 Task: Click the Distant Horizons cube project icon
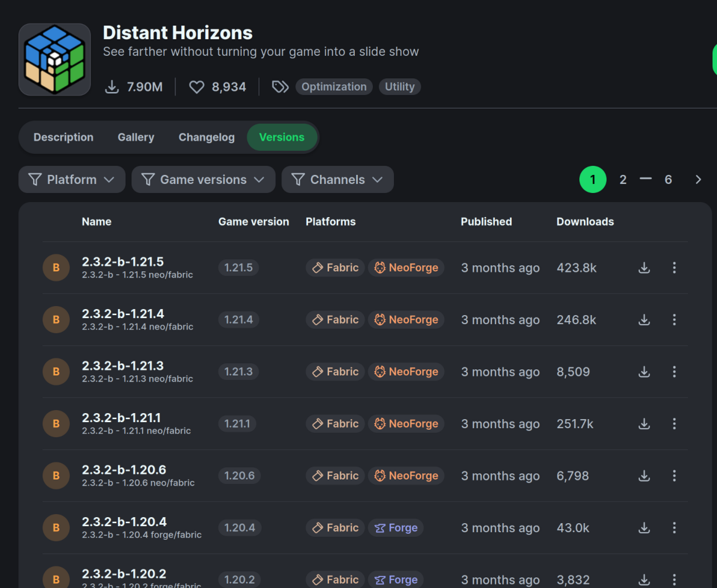pyautogui.click(x=55, y=59)
